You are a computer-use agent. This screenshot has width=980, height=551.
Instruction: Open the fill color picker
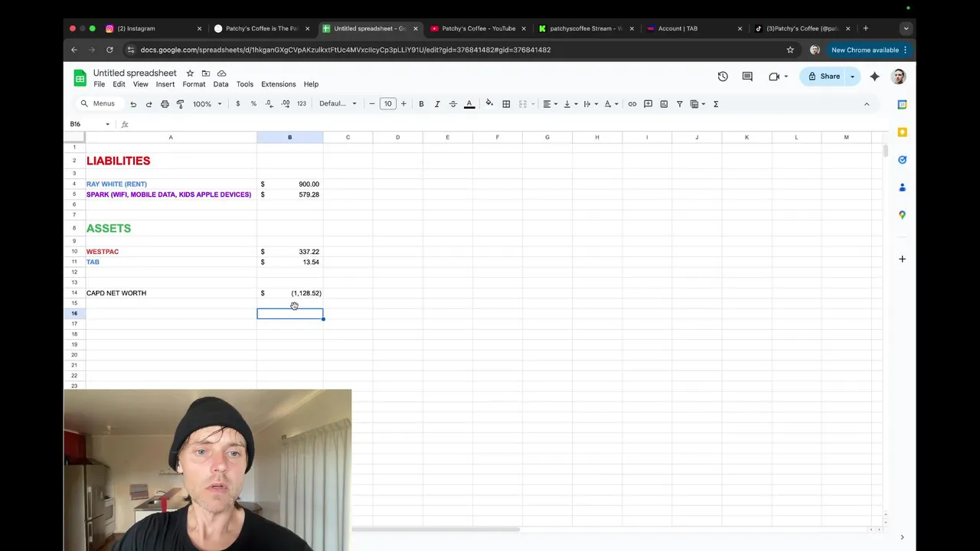[x=489, y=104]
